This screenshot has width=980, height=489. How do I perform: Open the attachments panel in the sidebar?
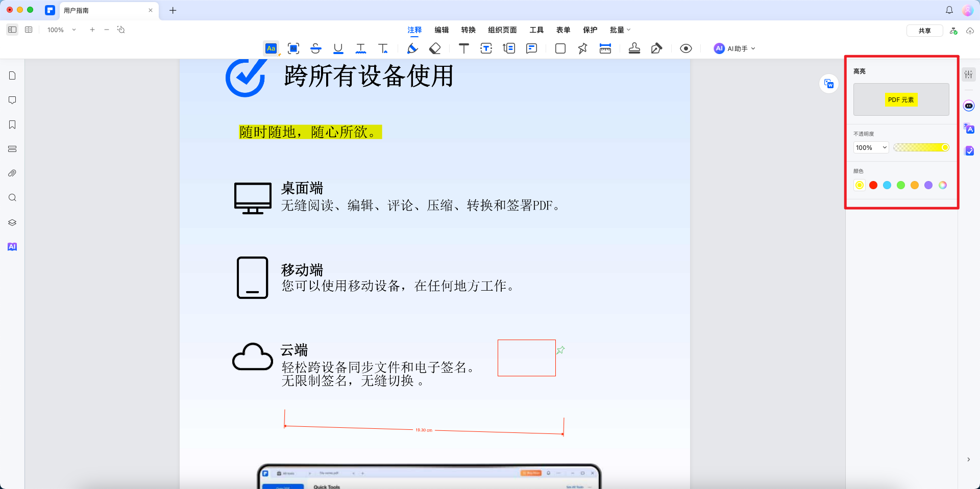point(12,173)
